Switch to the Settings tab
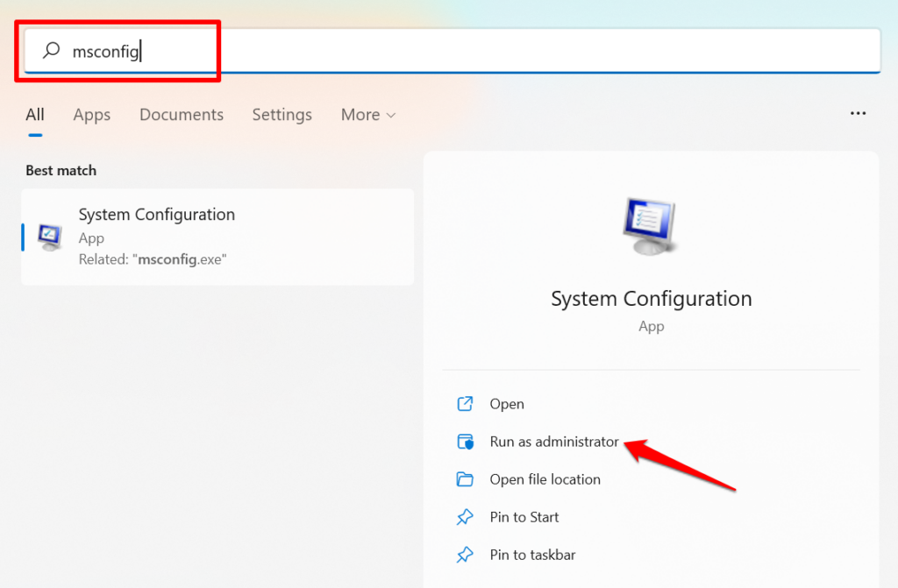This screenshot has width=898, height=588. [282, 115]
